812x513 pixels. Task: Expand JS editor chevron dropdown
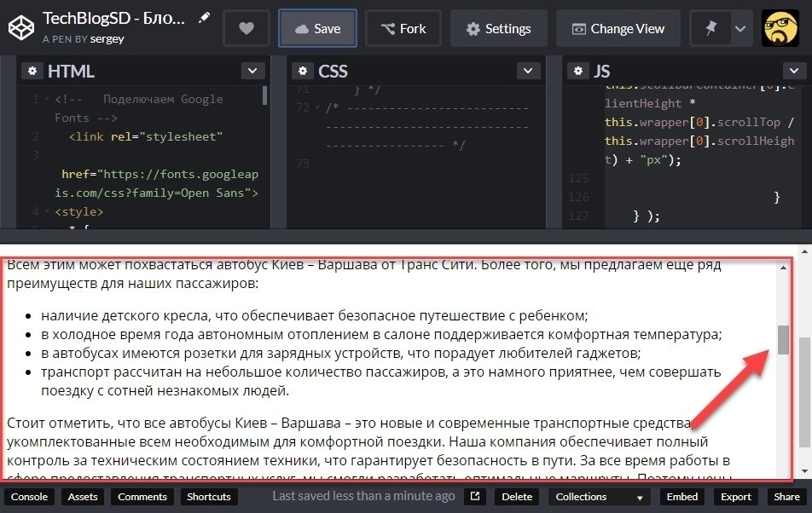794,71
